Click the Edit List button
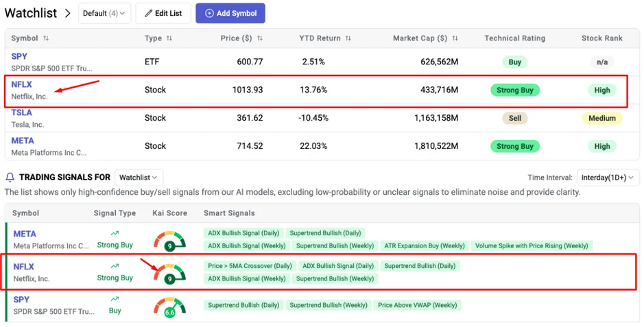Viewport: 644px width, 327px height. (163, 13)
